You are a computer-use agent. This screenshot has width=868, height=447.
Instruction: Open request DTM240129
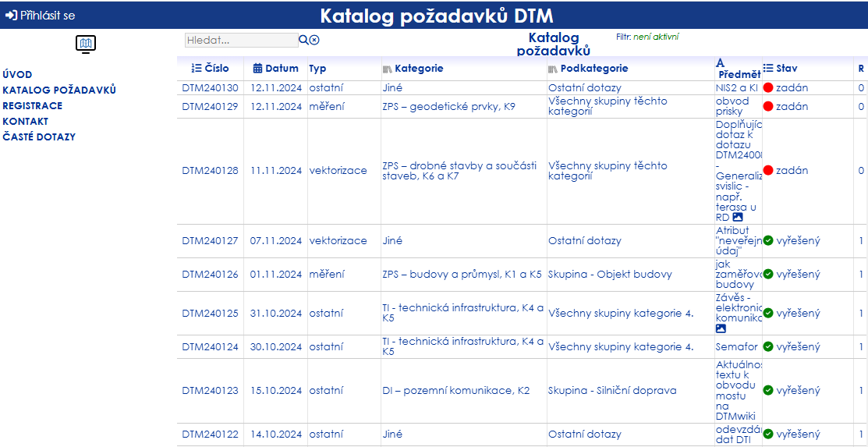click(211, 106)
